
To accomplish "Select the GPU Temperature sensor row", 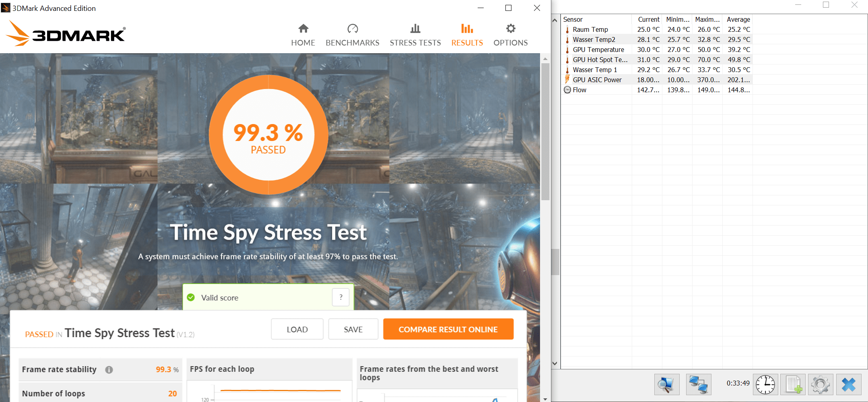I will 657,50.
